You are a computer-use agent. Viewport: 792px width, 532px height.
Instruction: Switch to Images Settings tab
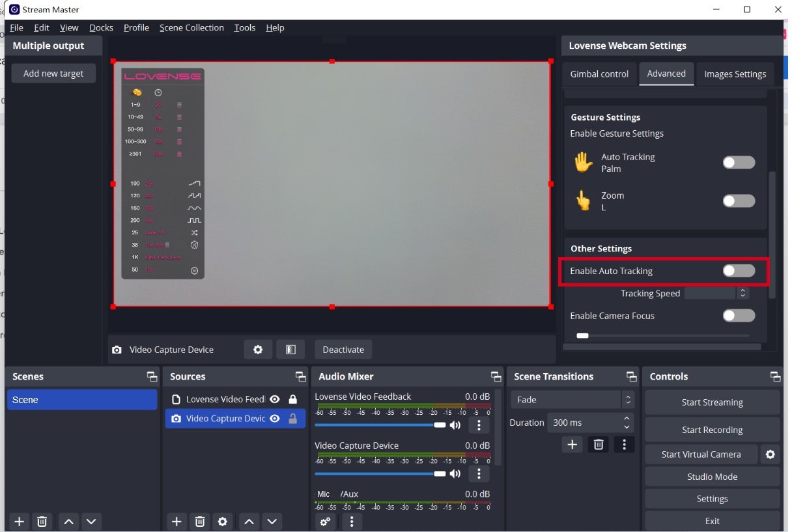click(735, 74)
